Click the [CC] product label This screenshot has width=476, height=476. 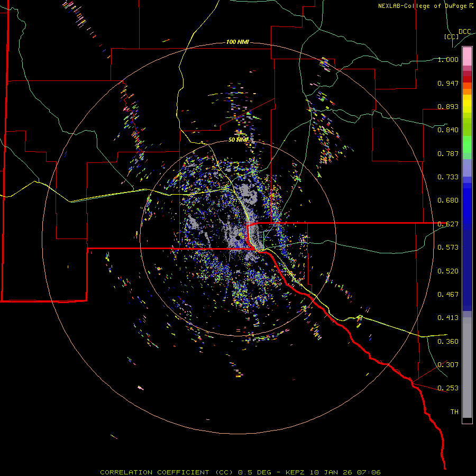click(451, 36)
